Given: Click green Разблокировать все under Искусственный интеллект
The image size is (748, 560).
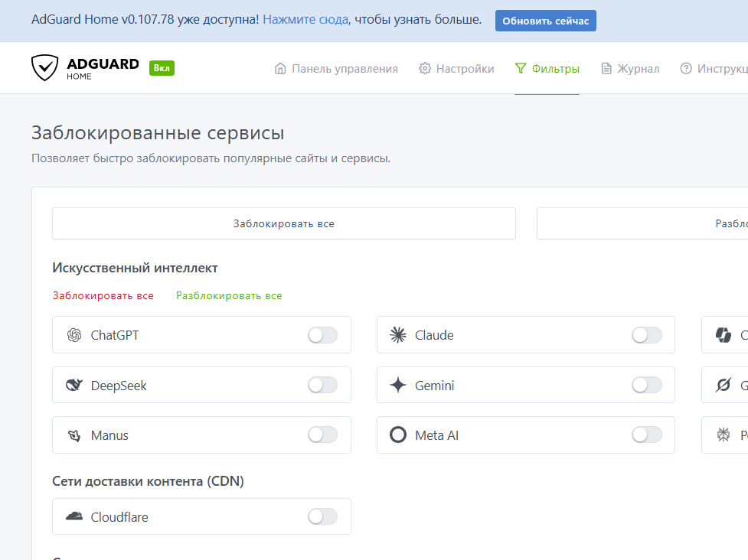Looking at the screenshot, I should 229,295.
